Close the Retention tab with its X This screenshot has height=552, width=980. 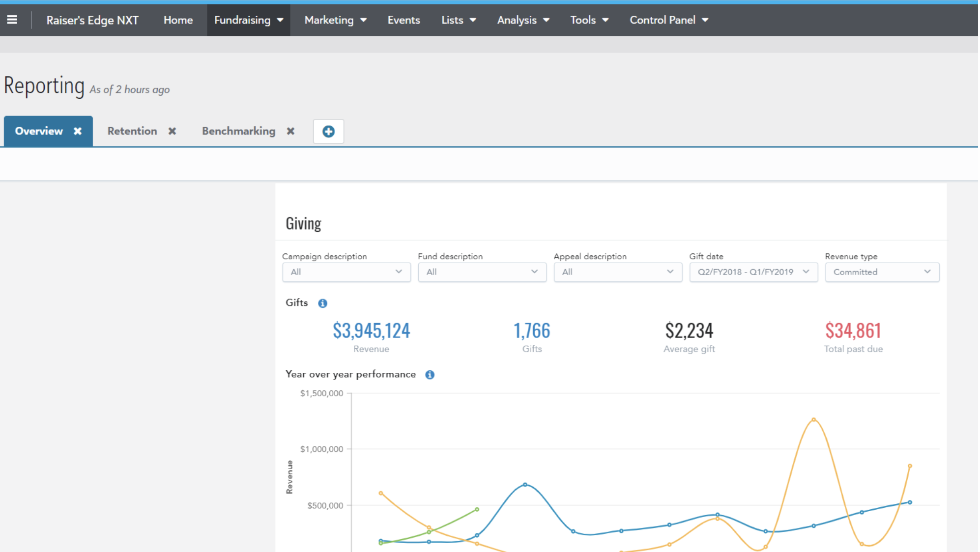click(172, 131)
